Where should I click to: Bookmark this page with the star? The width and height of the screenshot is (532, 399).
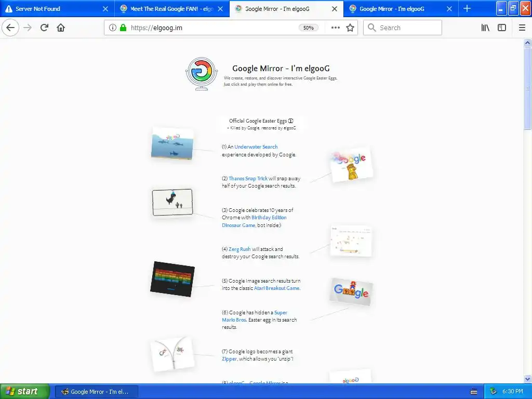350,28
